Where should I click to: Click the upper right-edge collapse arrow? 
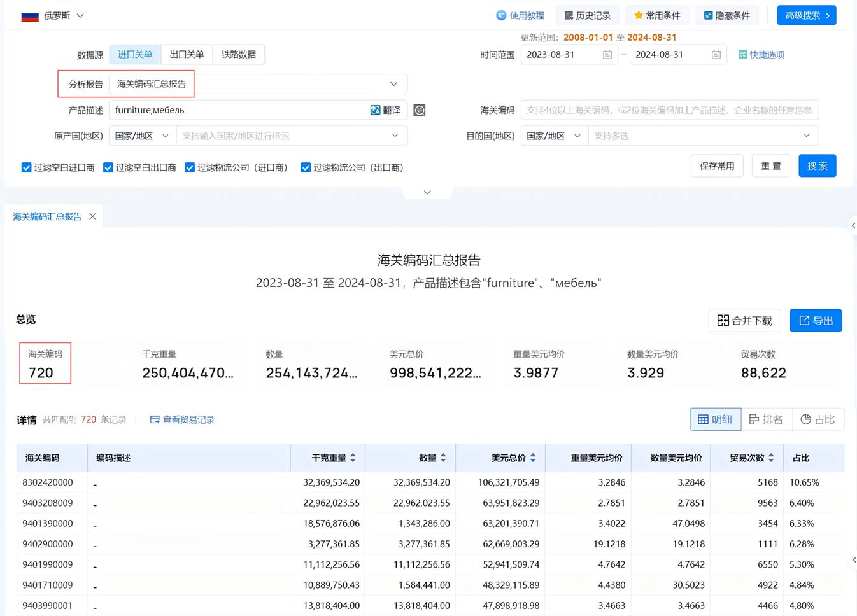click(853, 226)
